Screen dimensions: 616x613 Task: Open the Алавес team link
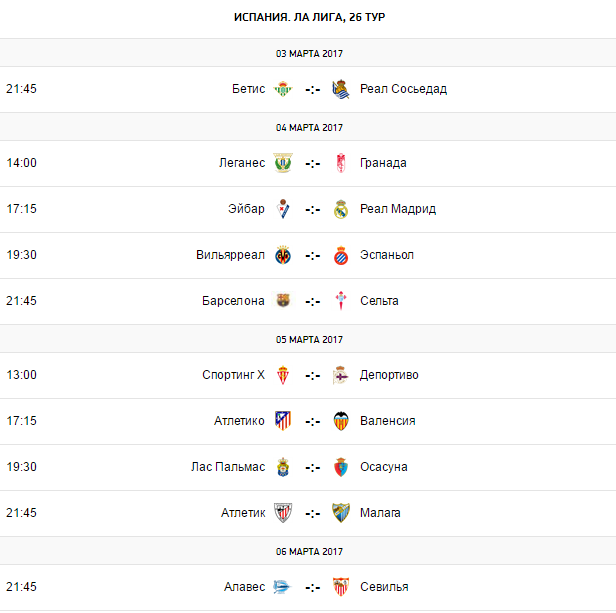coord(244,587)
